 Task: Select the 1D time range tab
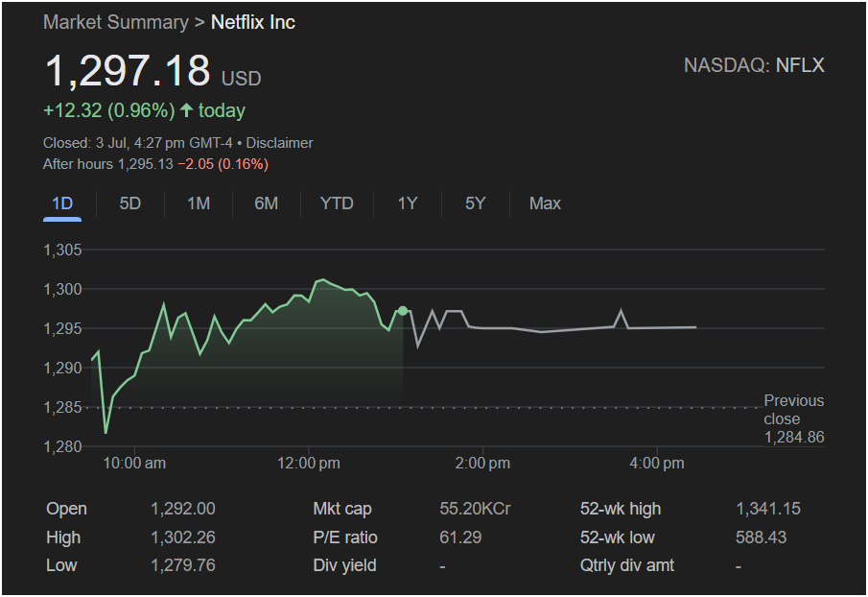62,203
